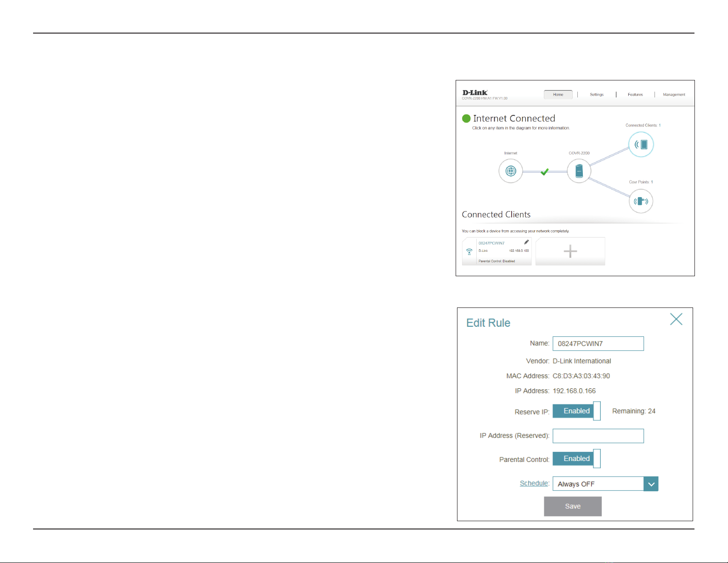This screenshot has height=563, width=728.
Task: Expand the Schedule dropdown arrow
Action: click(x=651, y=484)
